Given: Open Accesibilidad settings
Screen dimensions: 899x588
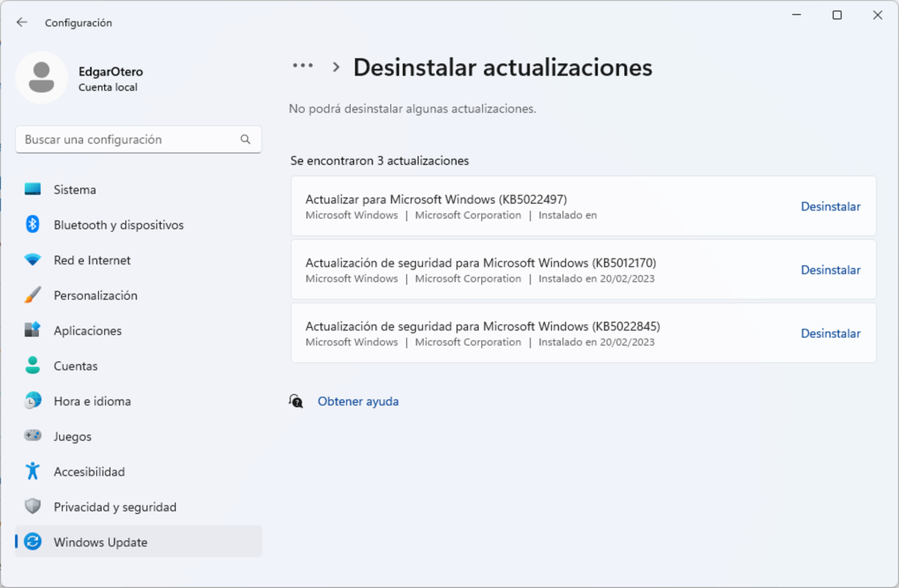Looking at the screenshot, I should [139, 471].
